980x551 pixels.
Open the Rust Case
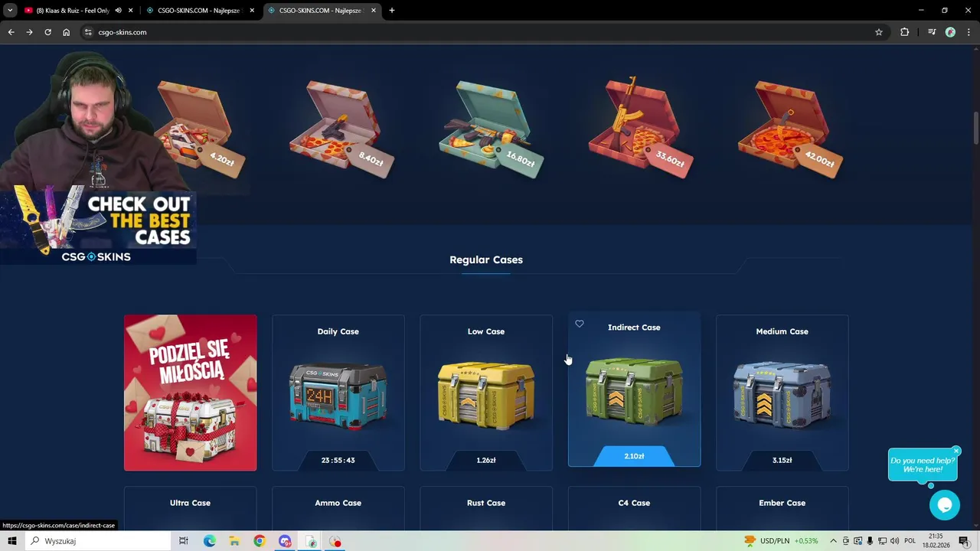point(486,509)
